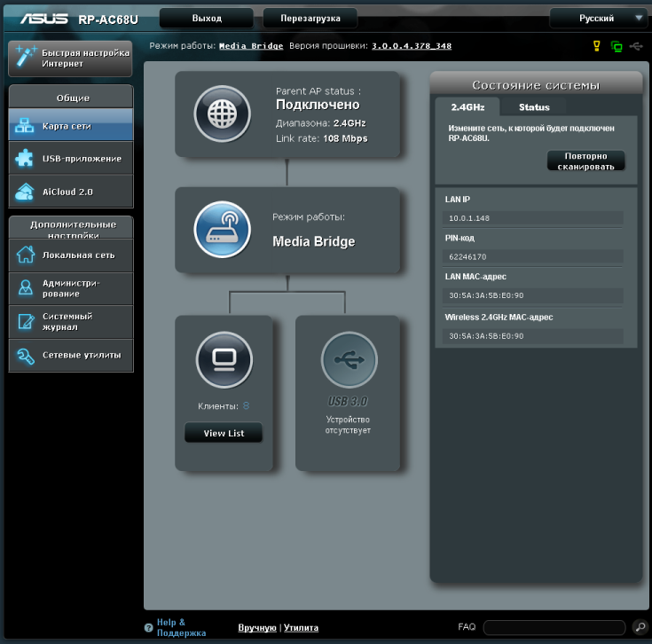Click Повторно сканировать button
Viewport: 652px width, 644px height.
[585, 161]
